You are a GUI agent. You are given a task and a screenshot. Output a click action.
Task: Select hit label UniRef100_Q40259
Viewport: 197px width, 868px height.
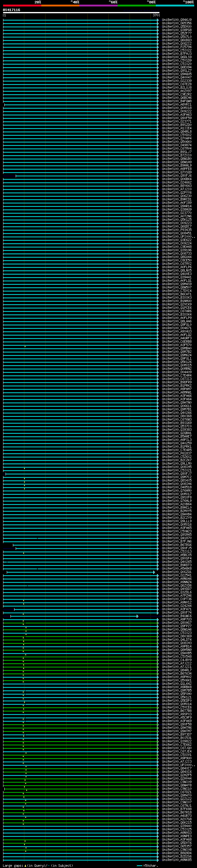(x=176, y=443)
